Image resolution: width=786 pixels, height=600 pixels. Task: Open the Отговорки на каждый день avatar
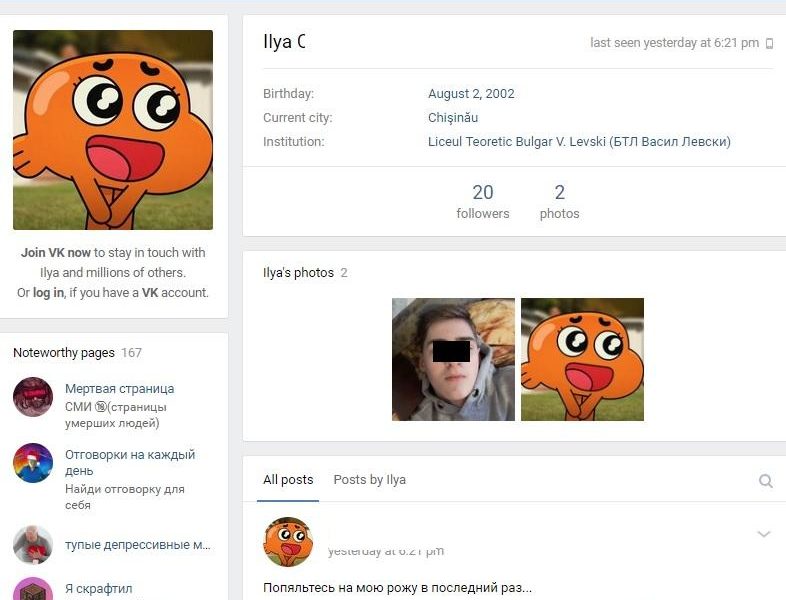(x=33, y=463)
